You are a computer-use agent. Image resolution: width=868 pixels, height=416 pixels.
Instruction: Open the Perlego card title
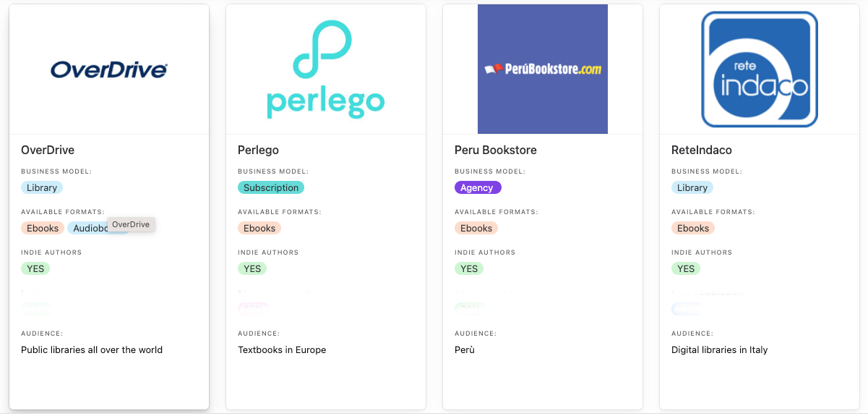(258, 150)
